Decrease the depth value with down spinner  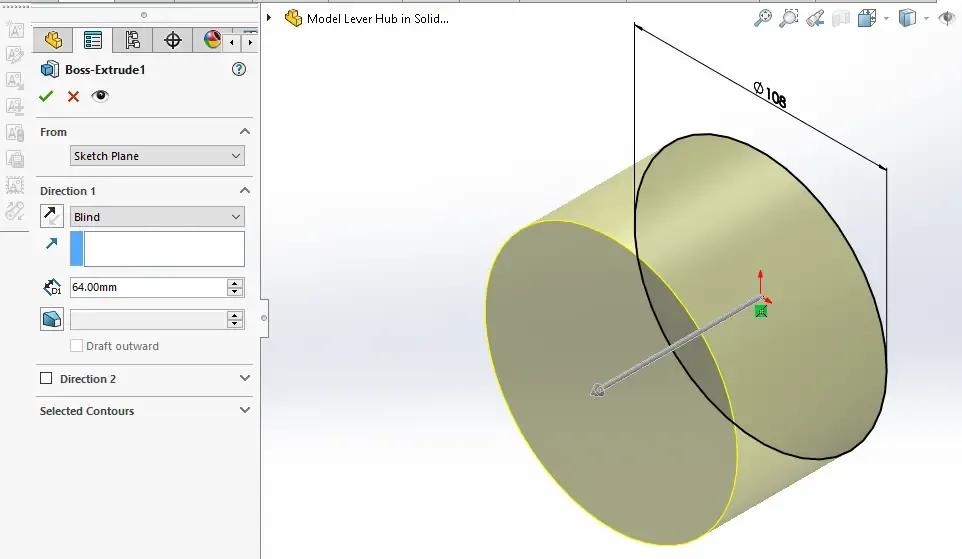(x=235, y=292)
